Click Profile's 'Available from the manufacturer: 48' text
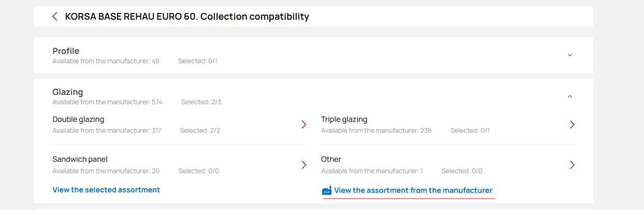644x210 pixels. [x=106, y=61]
